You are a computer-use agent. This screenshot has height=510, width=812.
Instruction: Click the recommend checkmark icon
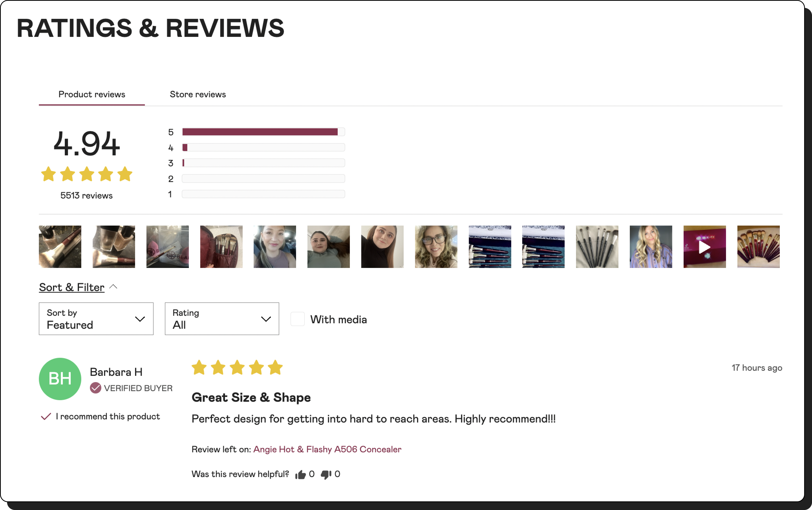point(46,416)
